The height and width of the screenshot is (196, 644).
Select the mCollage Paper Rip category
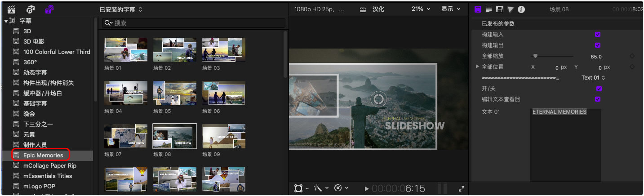click(50, 165)
